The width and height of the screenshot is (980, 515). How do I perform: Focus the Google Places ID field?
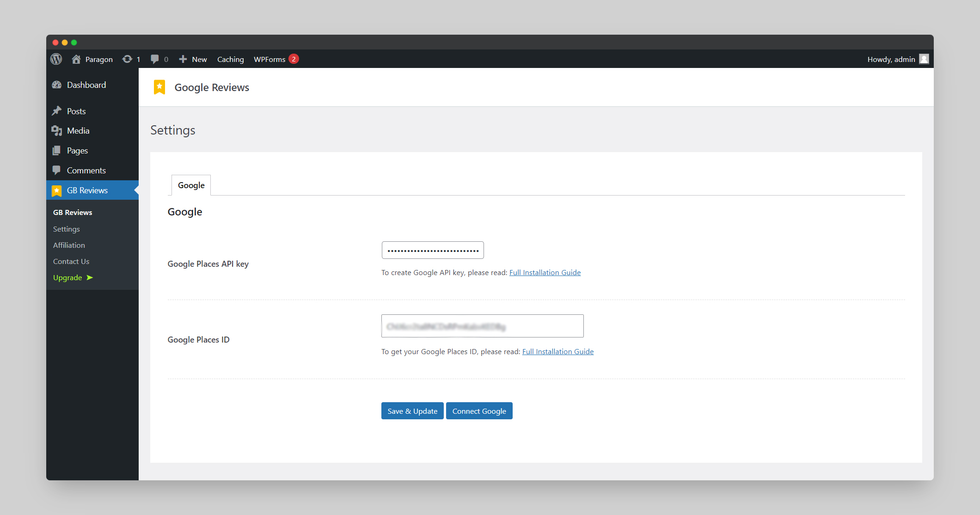click(x=483, y=326)
